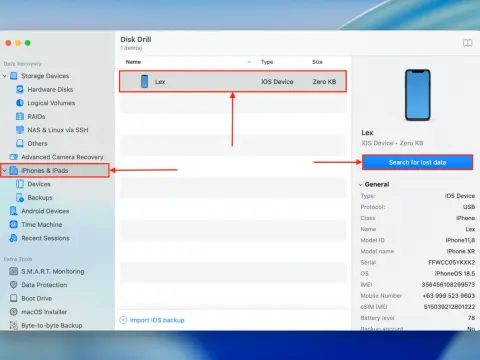Viewport: 480px width, 360px height.
Task: Select the Logical Volumes pie icon
Action: pos(20,103)
